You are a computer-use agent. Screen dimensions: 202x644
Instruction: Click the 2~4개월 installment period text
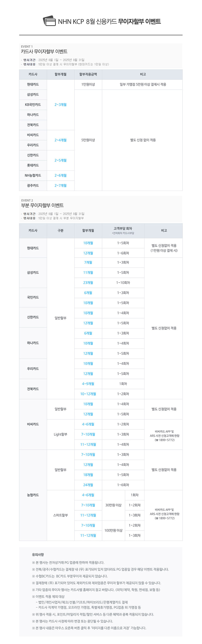coord(61,140)
